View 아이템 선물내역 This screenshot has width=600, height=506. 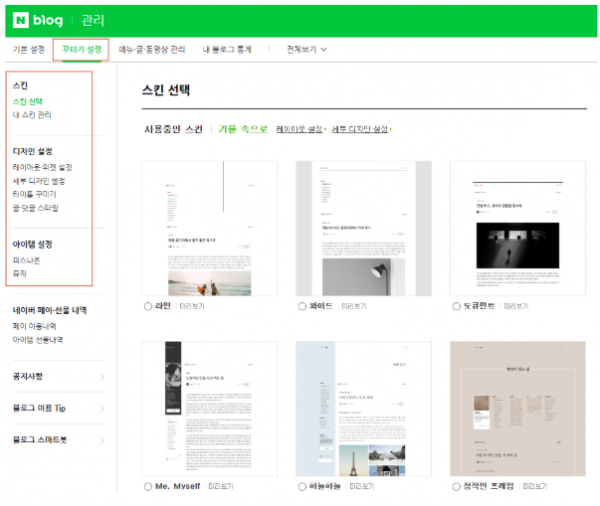38,340
